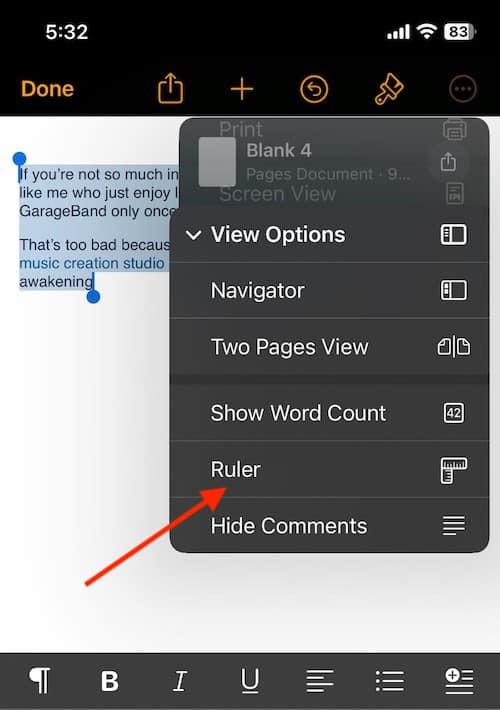
Task: Tap the insert comment/line break icon
Action: click(459, 681)
